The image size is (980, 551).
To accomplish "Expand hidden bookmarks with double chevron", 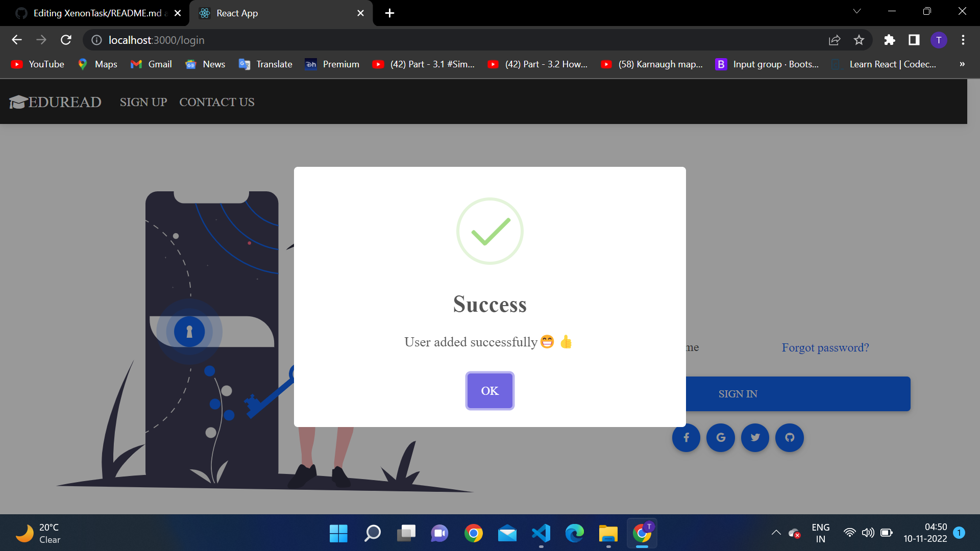I will [962, 64].
